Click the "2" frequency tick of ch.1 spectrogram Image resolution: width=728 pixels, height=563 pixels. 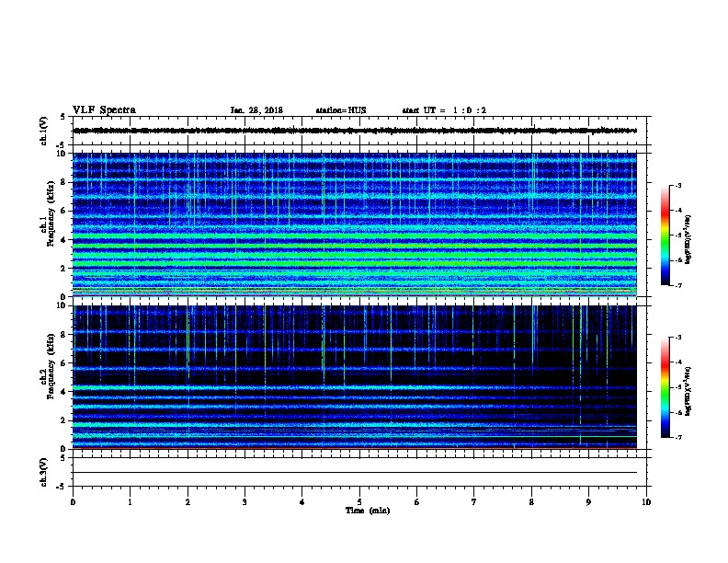(64, 269)
